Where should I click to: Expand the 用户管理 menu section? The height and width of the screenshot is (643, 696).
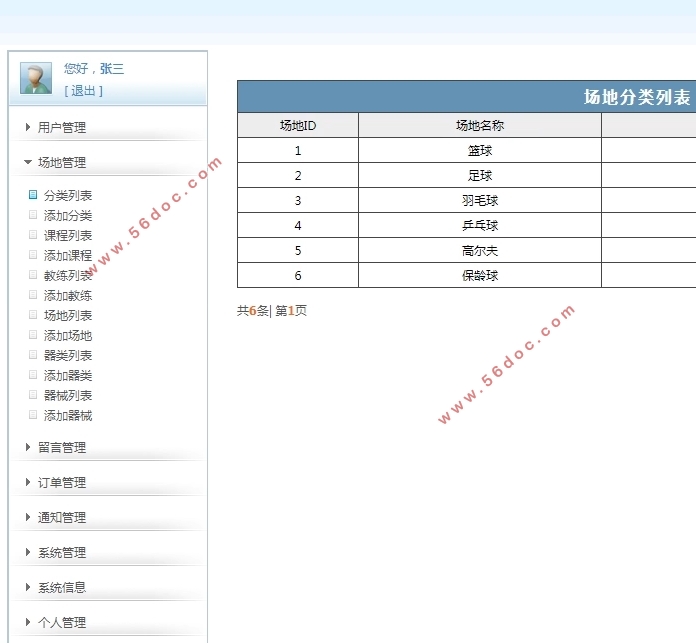[x=62, y=127]
